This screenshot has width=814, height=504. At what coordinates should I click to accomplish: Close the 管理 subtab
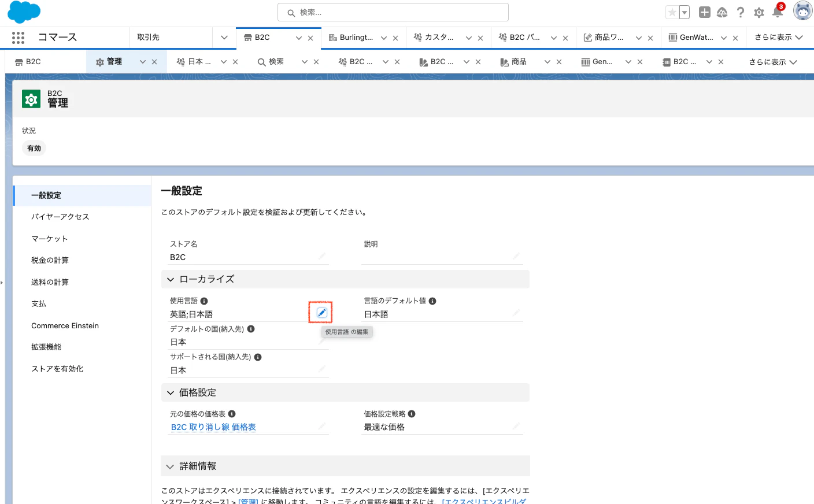[x=154, y=62]
